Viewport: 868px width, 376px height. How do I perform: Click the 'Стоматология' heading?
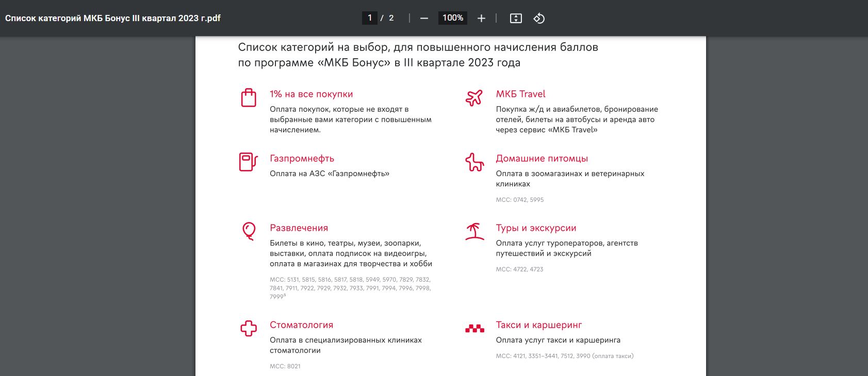point(301,325)
